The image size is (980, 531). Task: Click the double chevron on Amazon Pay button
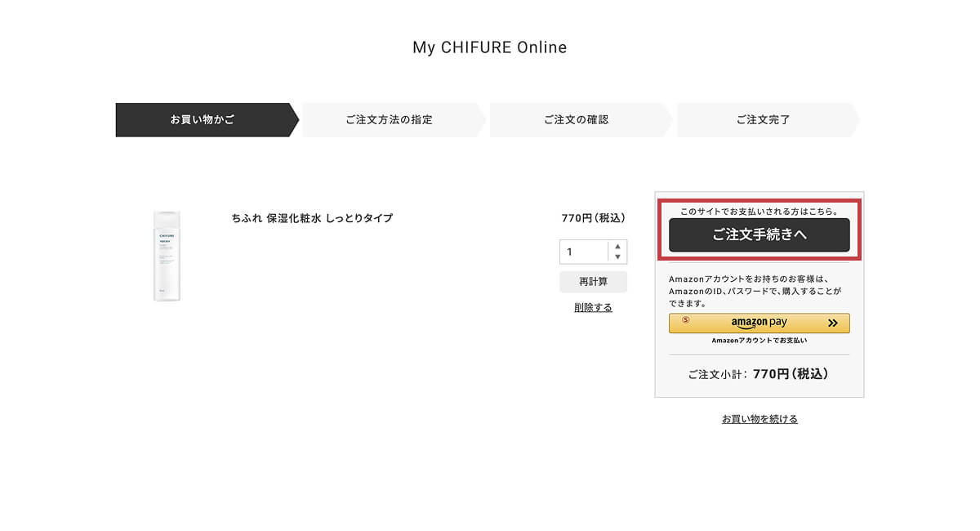[832, 323]
